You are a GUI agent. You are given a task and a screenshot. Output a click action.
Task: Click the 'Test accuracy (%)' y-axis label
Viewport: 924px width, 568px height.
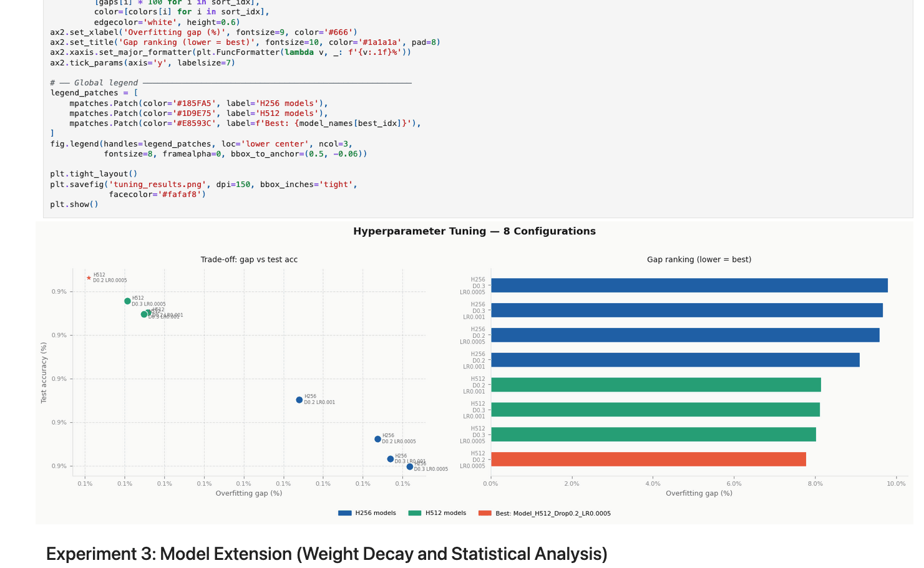click(44, 372)
